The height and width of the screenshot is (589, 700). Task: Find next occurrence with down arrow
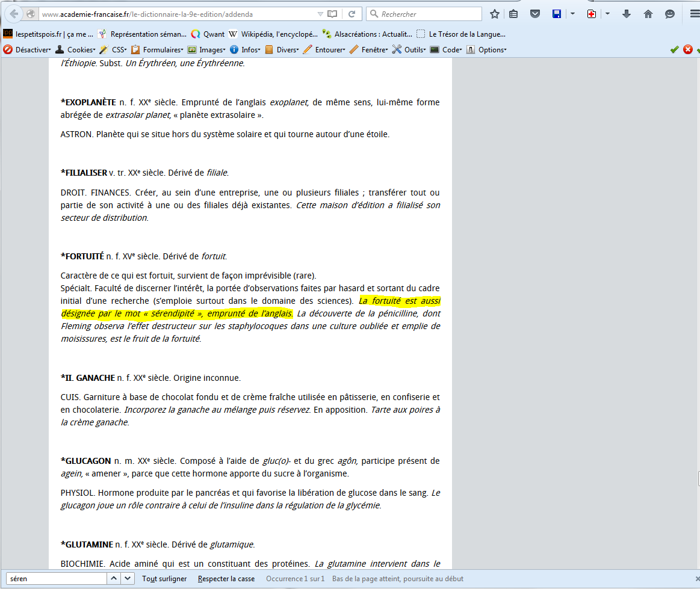point(128,579)
